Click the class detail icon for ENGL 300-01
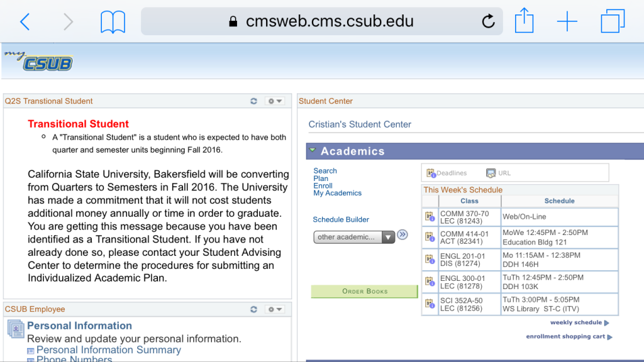The width and height of the screenshot is (644, 362). [430, 282]
